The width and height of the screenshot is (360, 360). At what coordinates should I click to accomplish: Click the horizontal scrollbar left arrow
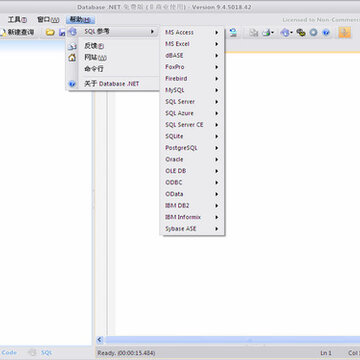[x=99, y=340]
